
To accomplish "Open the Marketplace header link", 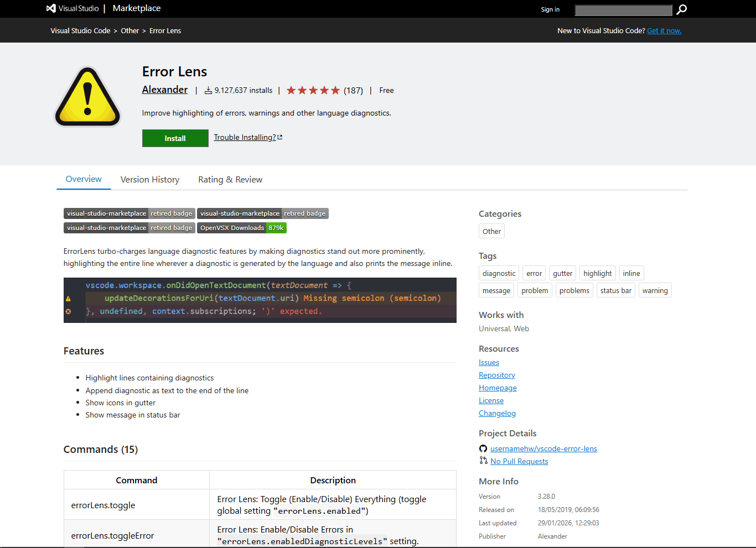I will pos(137,8).
